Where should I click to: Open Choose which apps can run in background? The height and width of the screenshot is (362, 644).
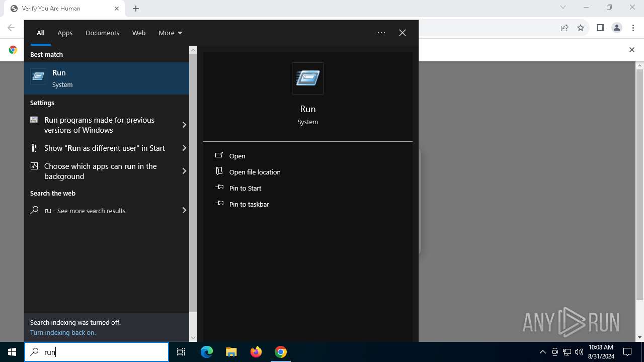107,171
